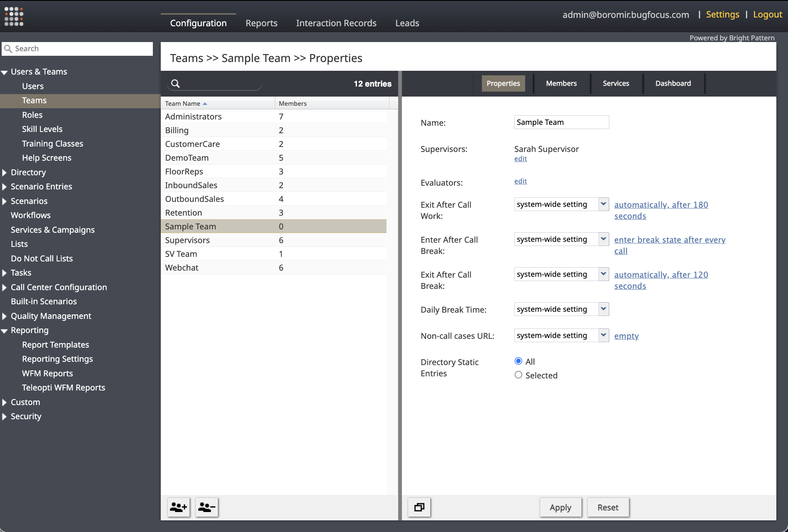788x532 pixels.
Task: Select the CustomerCare team row
Action: pos(274,144)
